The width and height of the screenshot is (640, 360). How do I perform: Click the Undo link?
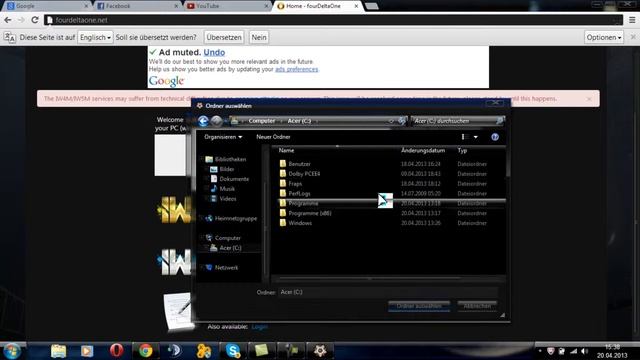click(214, 52)
